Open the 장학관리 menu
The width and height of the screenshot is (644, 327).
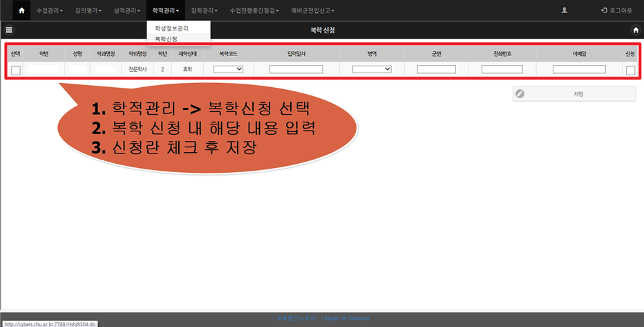point(204,10)
